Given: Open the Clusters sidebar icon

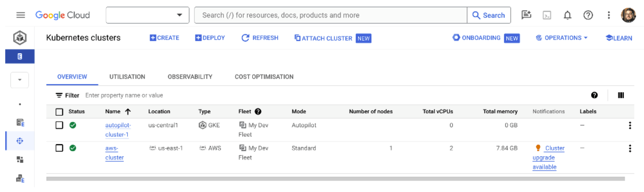Looking at the screenshot, I should click(20, 141).
